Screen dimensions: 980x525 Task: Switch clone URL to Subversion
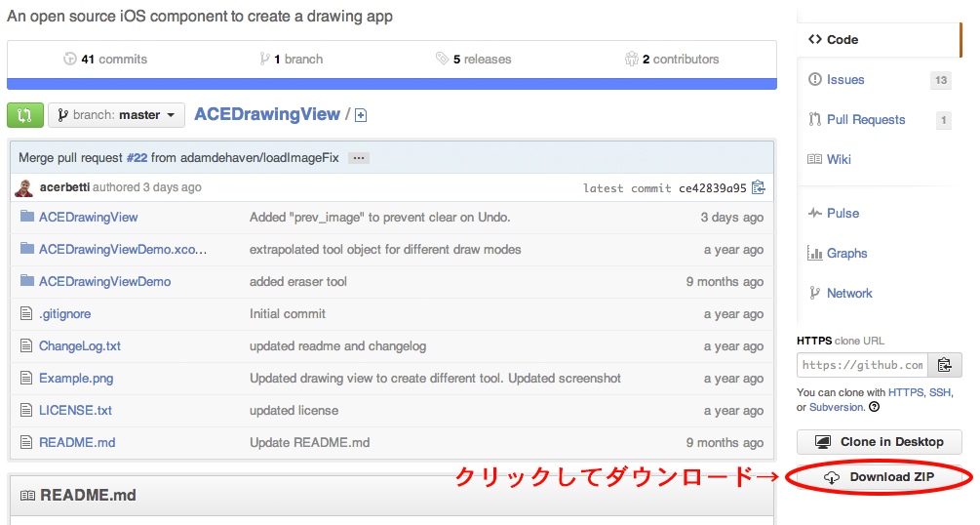[x=837, y=407]
